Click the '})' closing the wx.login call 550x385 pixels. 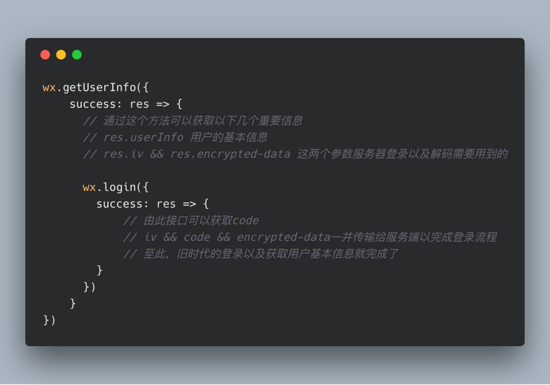click(x=89, y=287)
